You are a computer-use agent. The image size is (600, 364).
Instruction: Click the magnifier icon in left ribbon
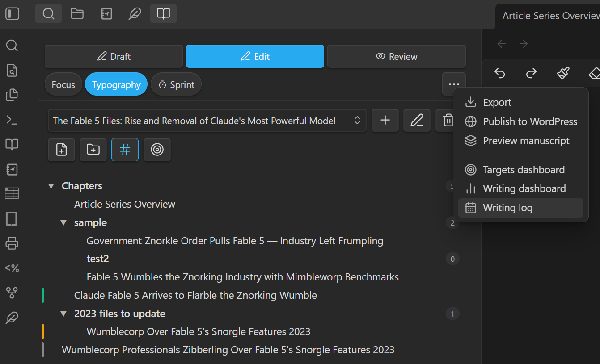tap(12, 46)
